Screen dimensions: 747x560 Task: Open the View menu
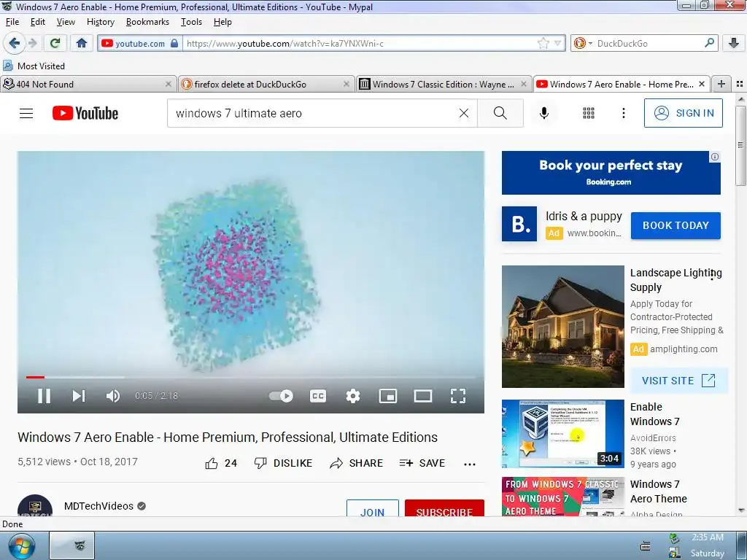coord(66,22)
